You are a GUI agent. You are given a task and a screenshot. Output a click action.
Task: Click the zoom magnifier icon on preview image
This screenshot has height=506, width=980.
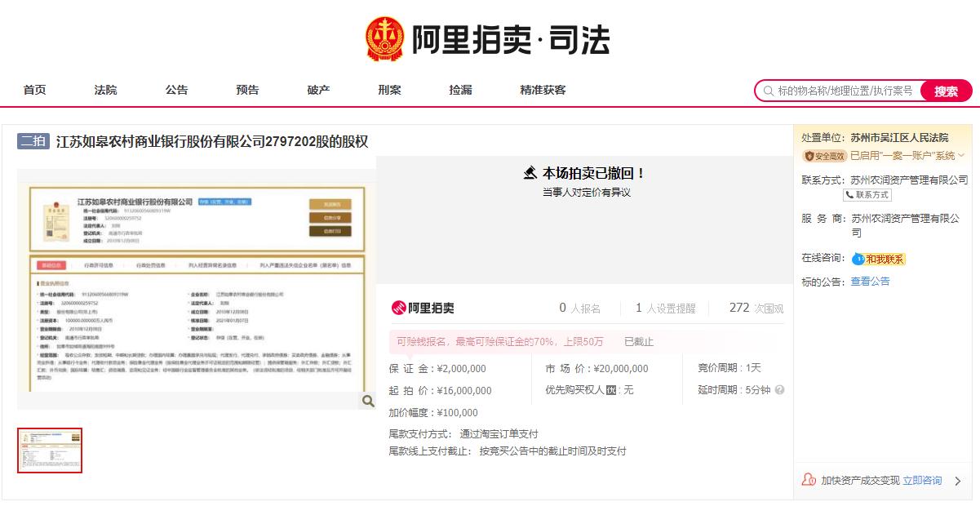(368, 400)
